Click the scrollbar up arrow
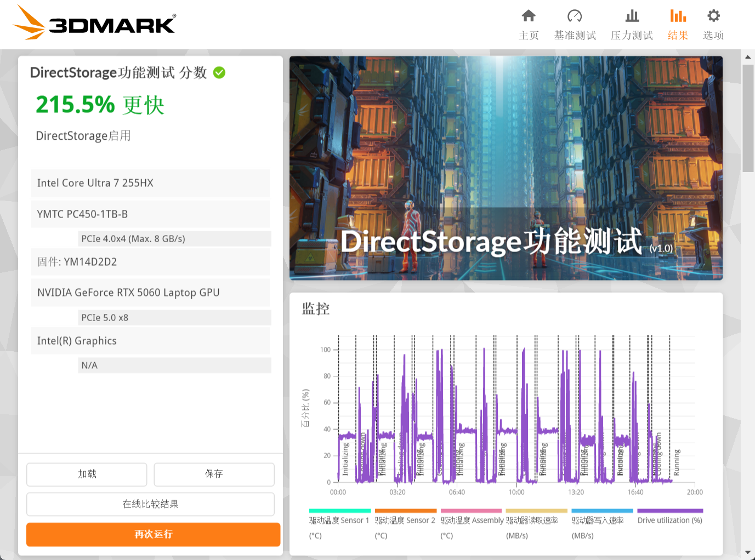The height and width of the screenshot is (560, 755). [x=748, y=56]
